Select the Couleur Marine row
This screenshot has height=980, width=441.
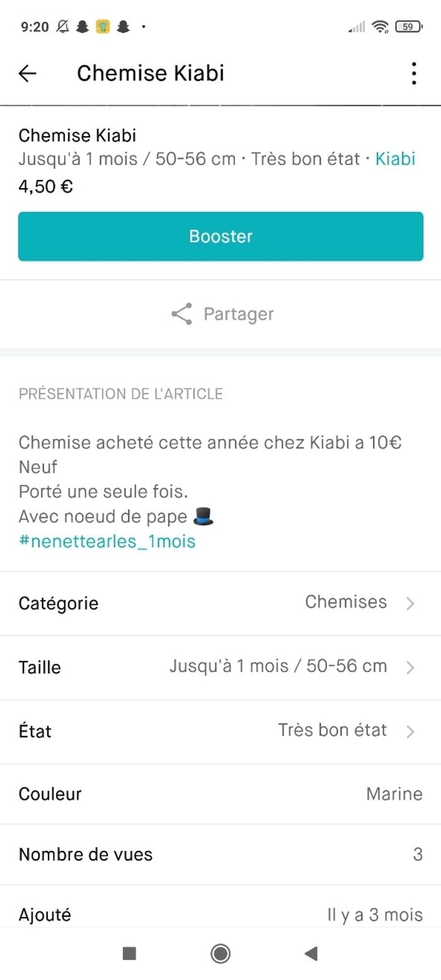point(220,794)
